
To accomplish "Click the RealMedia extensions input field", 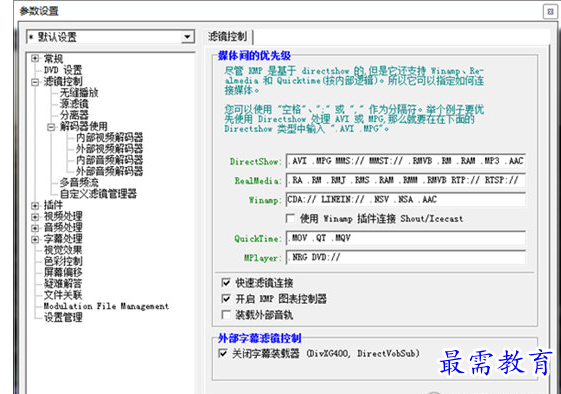I will pyautogui.click(x=406, y=180).
